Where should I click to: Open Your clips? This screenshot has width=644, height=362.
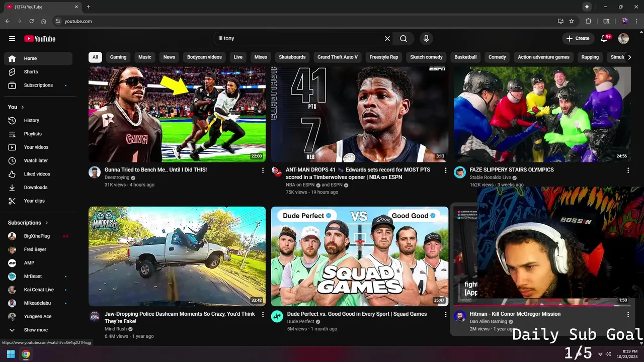[38, 201]
